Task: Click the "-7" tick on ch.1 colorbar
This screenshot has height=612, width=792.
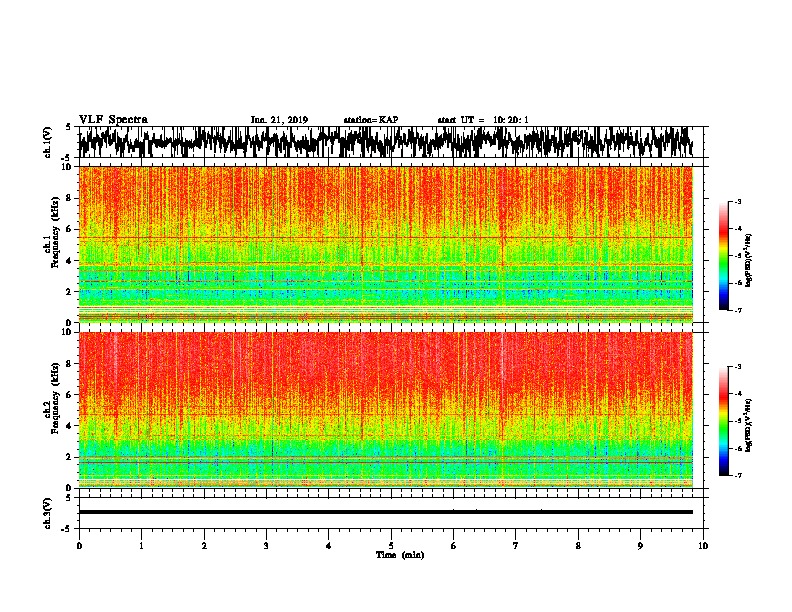Action: [x=737, y=310]
